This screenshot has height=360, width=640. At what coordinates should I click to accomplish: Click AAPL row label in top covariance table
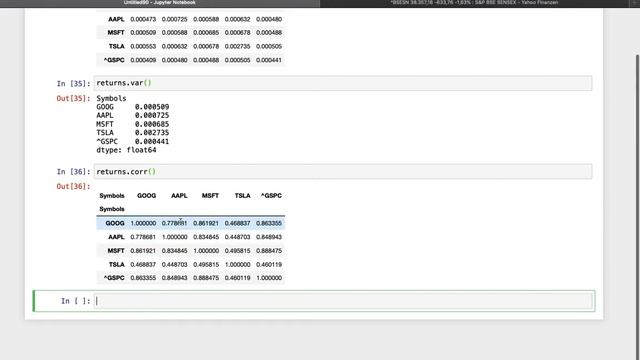pyautogui.click(x=116, y=19)
